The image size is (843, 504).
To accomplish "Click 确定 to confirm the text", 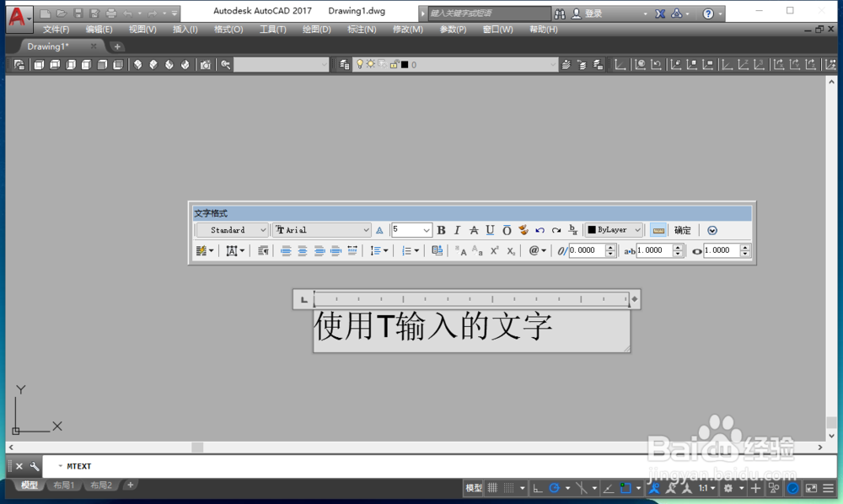I will (682, 230).
